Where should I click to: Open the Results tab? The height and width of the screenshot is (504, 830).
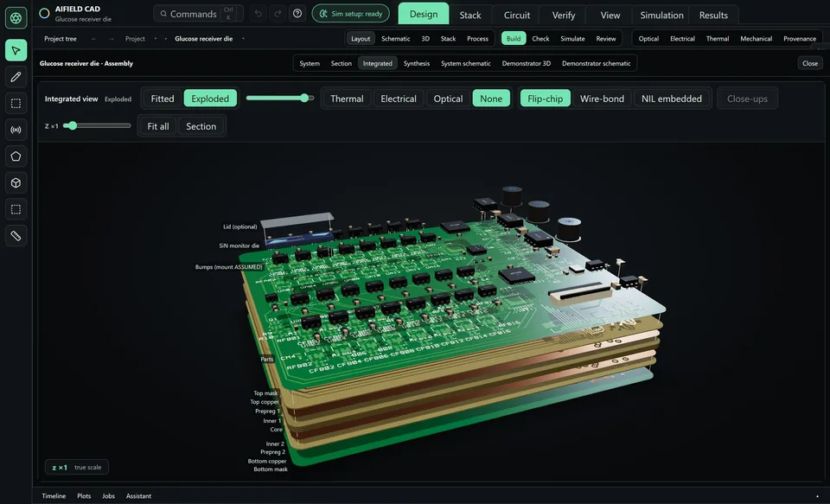(713, 16)
